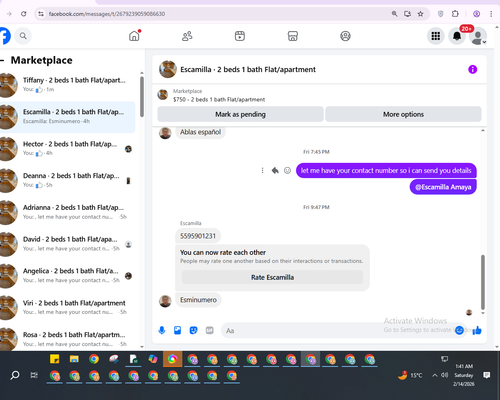Open the browser zoom magnifier icon
The height and width of the screenshot is (400, 500).
tap(394, 14)
